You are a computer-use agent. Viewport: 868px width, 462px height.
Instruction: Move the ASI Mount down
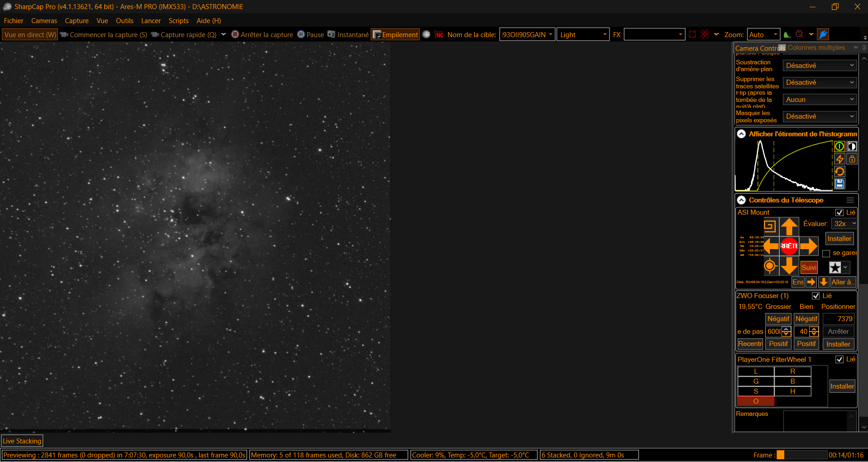(x=789, y=266)
